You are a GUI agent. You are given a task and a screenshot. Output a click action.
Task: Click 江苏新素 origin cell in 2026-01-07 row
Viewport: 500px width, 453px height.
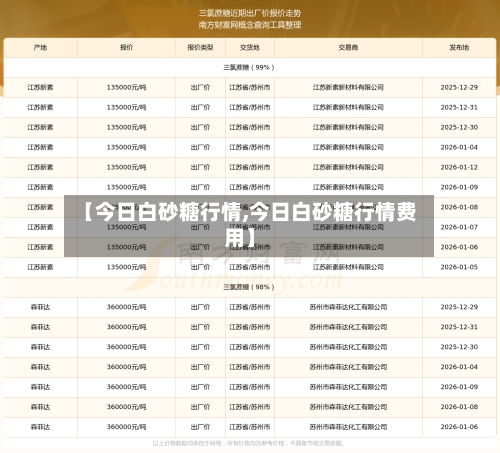pyautogui.click(x=40, y=227)
